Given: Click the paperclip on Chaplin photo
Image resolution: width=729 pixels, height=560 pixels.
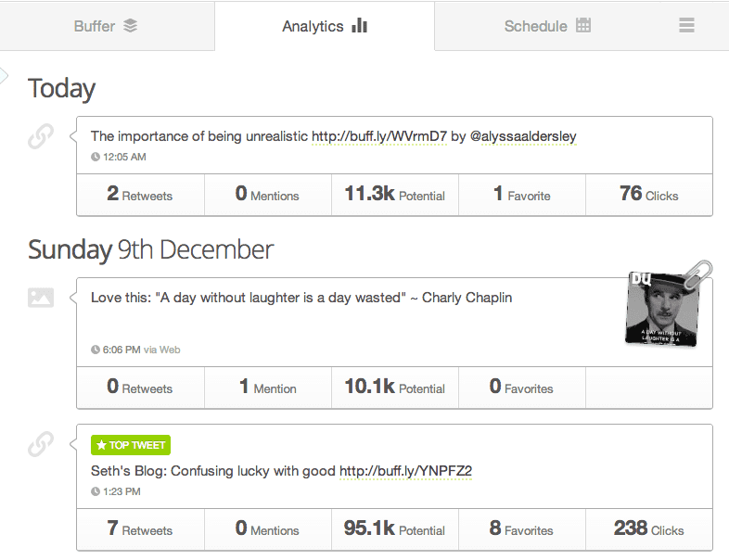Looking at the screenshot, I should pyautogui.click(x=698, y=274).
